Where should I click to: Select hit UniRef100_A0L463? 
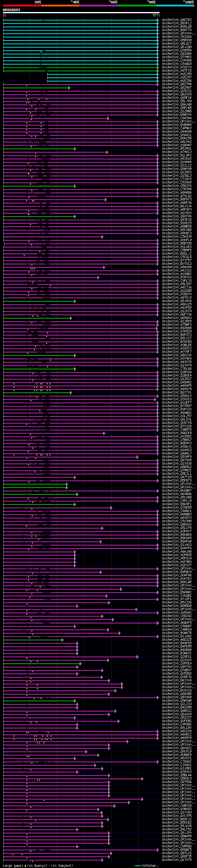pos(177,247)
